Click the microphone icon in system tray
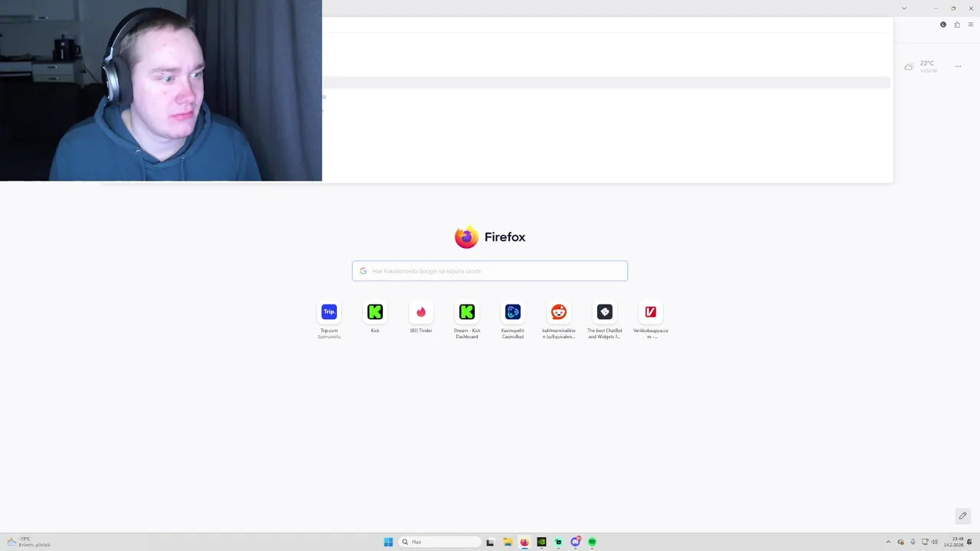The image size is (980, 551). [x=913, y=542]
